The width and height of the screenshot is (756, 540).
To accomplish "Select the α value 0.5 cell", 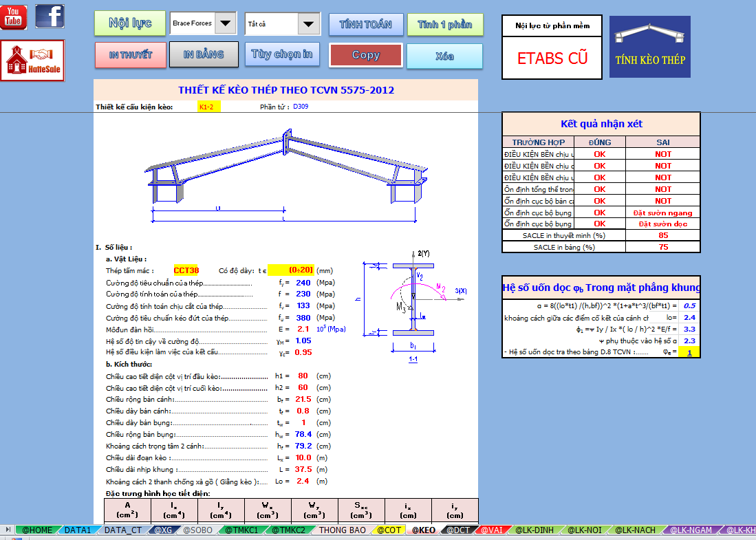I will point(689,305).
